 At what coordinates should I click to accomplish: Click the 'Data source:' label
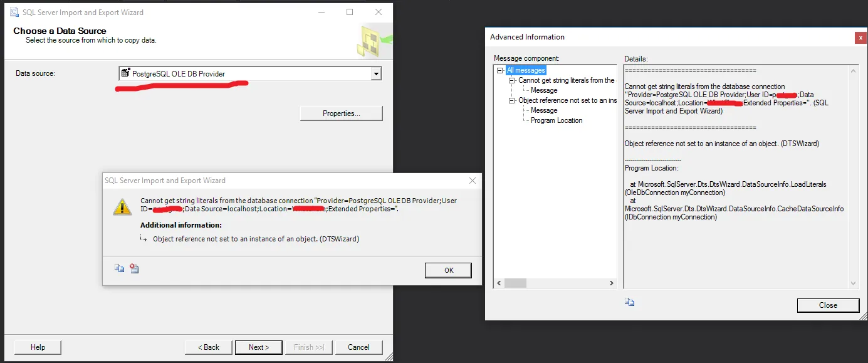35,74
